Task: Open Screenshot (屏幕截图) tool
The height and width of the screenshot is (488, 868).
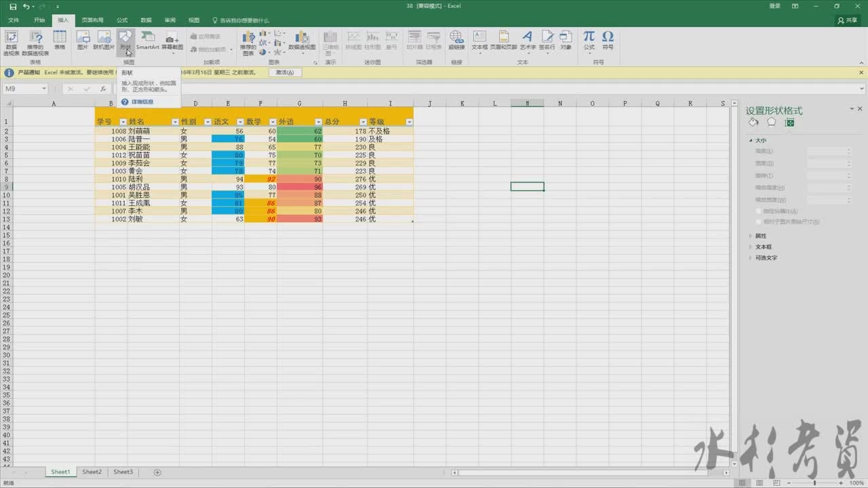Action: click(x=172, y=41)
